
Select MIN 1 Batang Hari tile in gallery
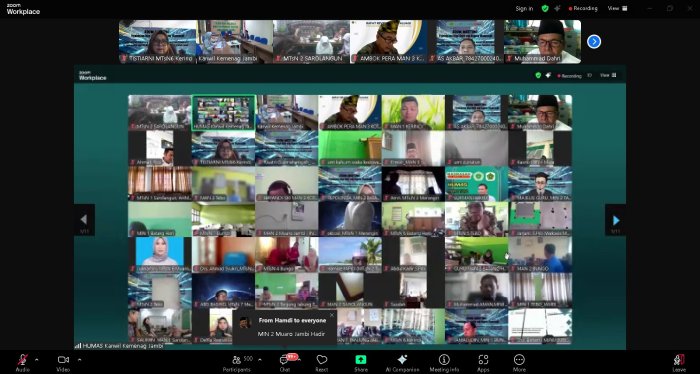(160, 219)
